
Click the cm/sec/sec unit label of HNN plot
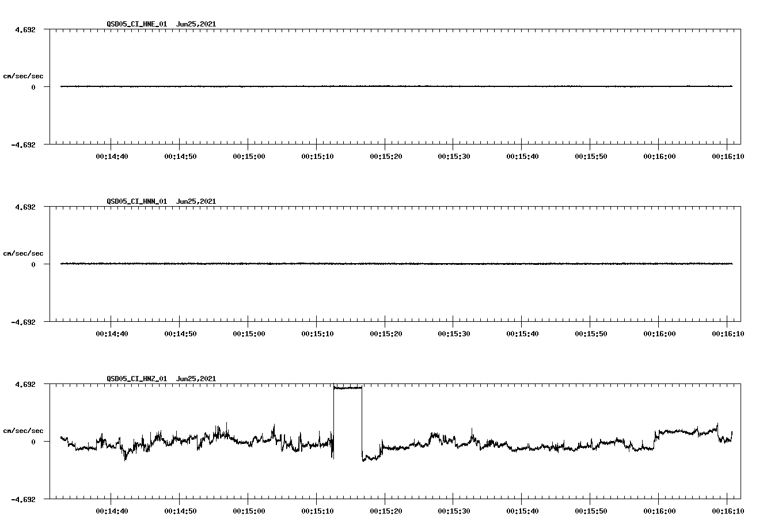click(23, 253)
